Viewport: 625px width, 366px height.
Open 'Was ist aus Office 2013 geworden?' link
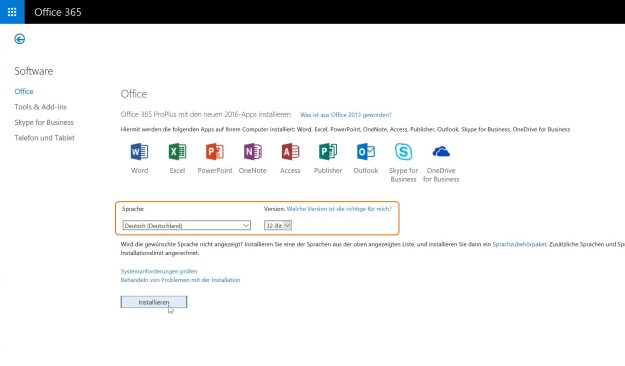pyautogui.click(x=346, y=115)
